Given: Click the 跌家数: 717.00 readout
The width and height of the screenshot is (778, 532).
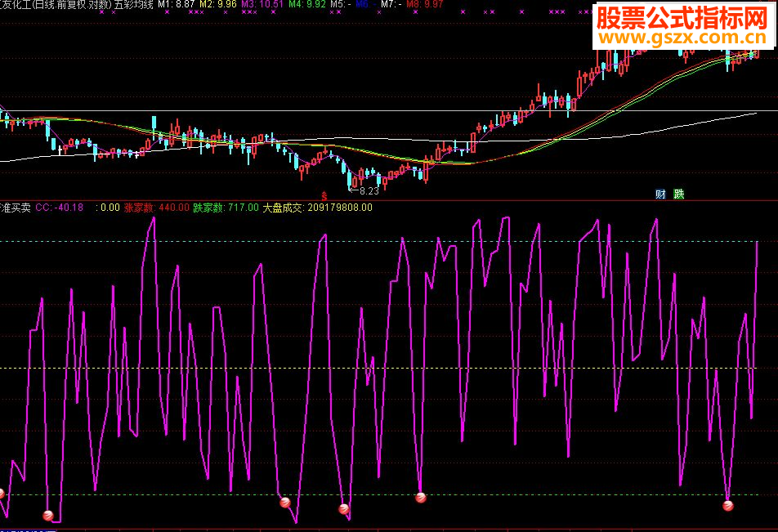Looking at the screenshot, I should [226, 208].
